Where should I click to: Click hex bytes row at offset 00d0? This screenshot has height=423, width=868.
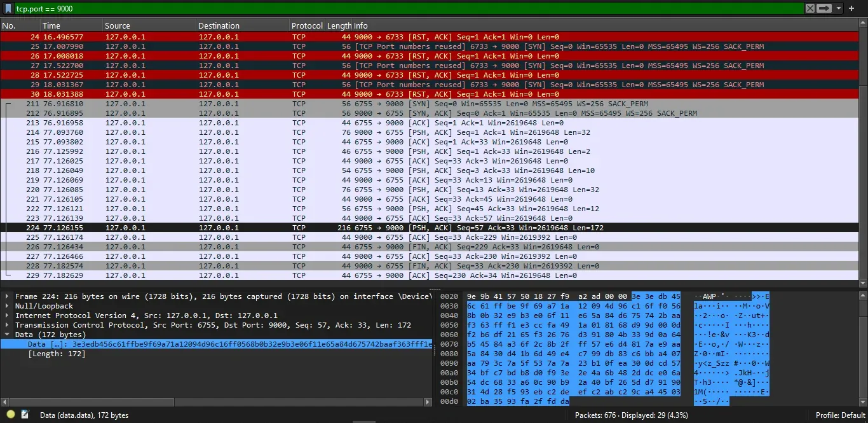pos(518,401)
